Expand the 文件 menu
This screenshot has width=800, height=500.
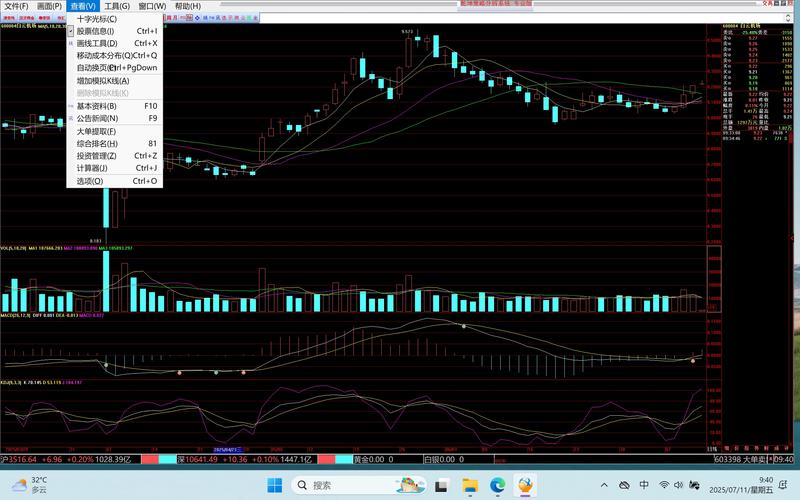point(16,6)
